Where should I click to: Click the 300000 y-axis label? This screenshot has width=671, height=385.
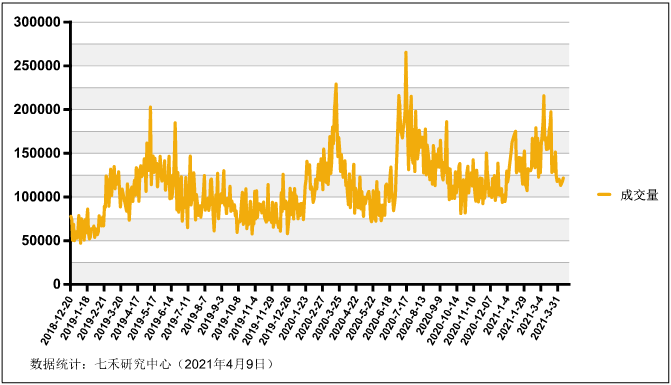coord(37,22)
